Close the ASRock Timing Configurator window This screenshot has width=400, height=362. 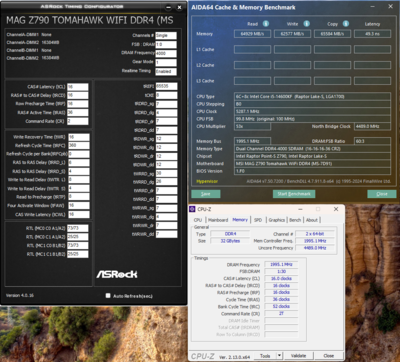[x=179, y=7]
